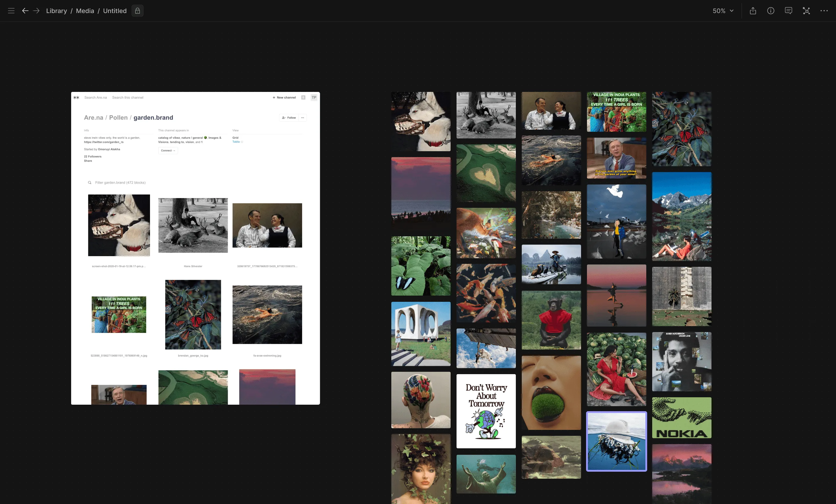Open the three-dot more options menu
This screenshot has width=836, height=504.
pos(824,11)
